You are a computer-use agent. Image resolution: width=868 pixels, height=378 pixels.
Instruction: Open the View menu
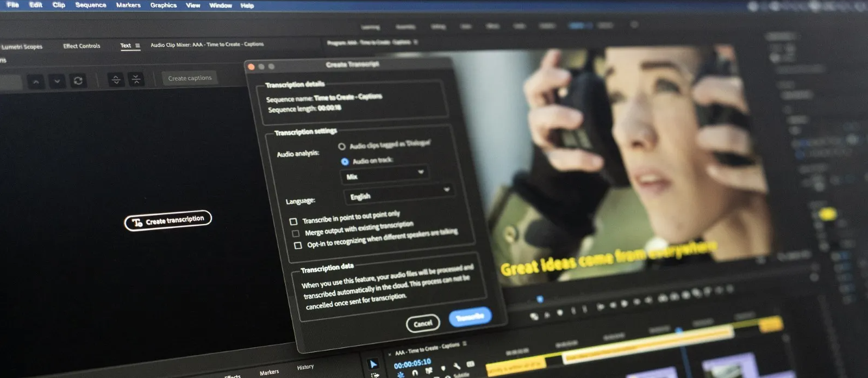click(193, 5)
